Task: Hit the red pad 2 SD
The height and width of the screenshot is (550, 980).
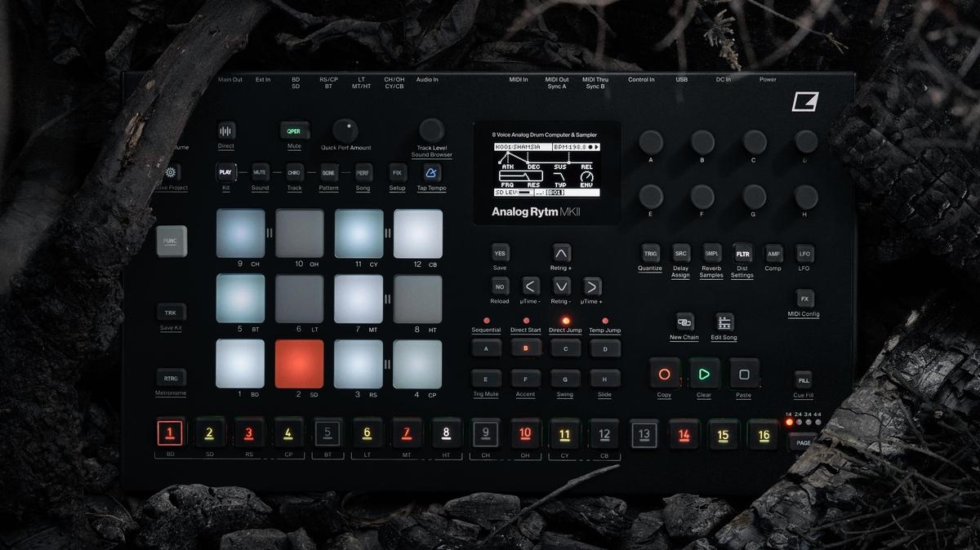Action: pos(299,364)
